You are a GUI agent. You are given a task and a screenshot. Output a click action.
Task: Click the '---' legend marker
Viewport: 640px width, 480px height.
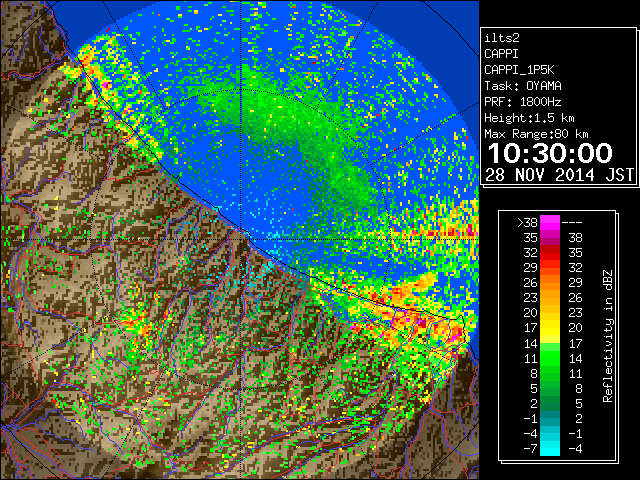coord(572,223)
